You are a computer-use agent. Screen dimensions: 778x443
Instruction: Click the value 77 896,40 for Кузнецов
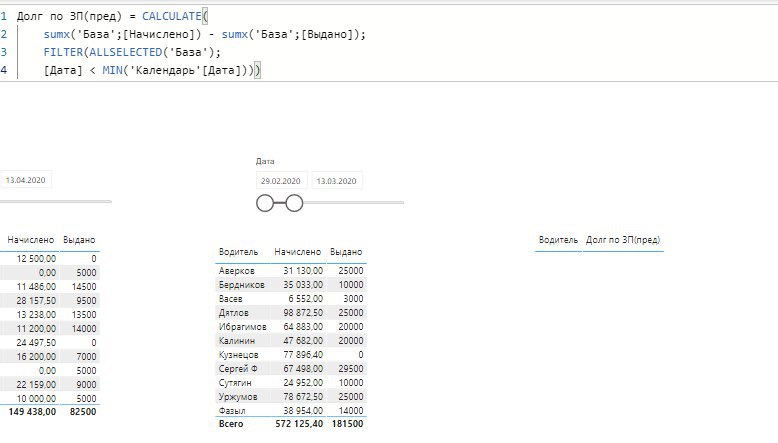pyautogui.click(x=303, y=355)
